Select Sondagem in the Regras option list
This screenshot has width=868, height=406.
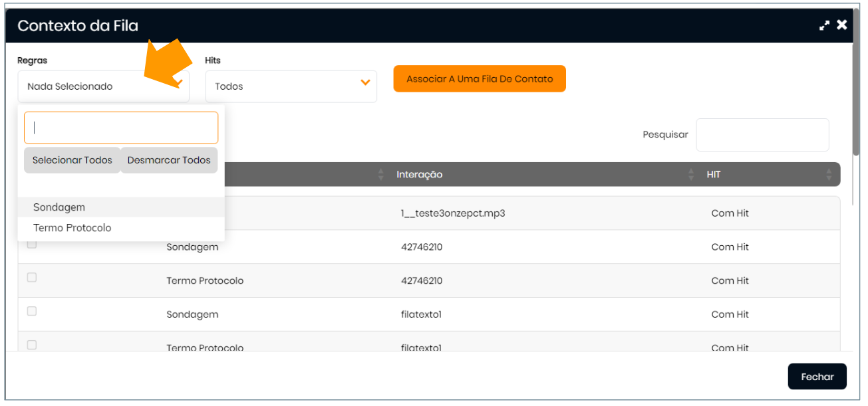(59, 207)
